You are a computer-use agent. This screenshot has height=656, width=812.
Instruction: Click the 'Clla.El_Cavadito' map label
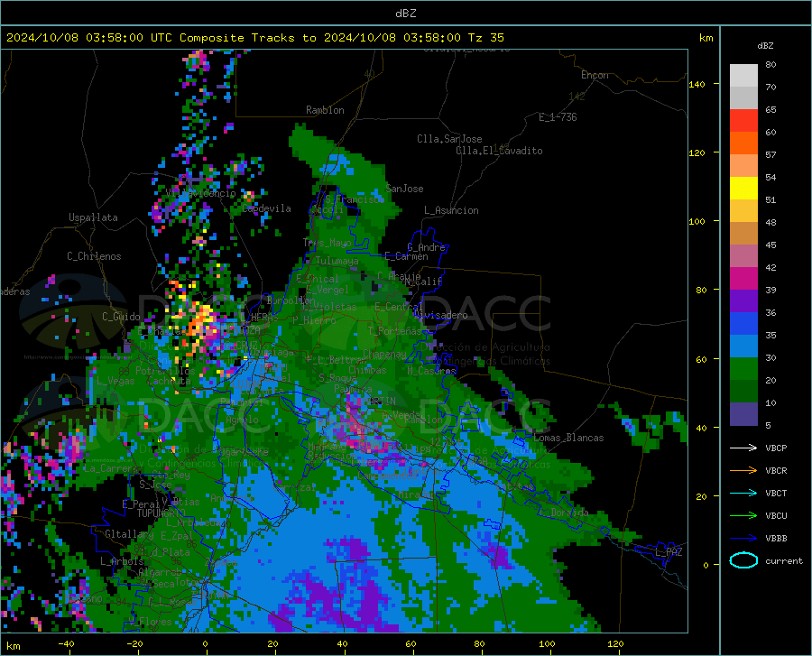tap(499, 151)
